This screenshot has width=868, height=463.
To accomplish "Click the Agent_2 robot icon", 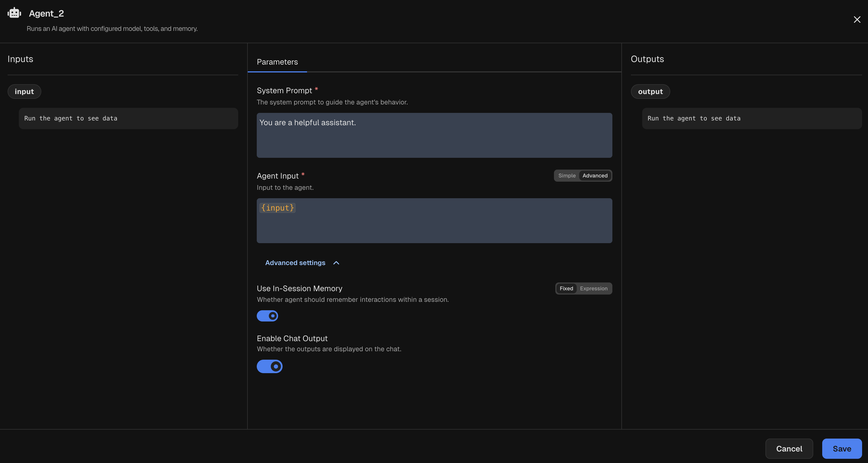I will (x=14, y=12).
